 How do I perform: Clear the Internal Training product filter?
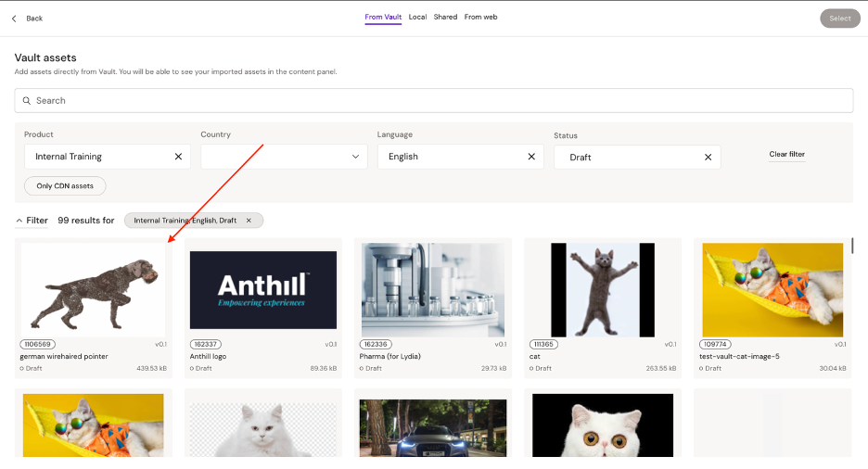coord(178,157)
